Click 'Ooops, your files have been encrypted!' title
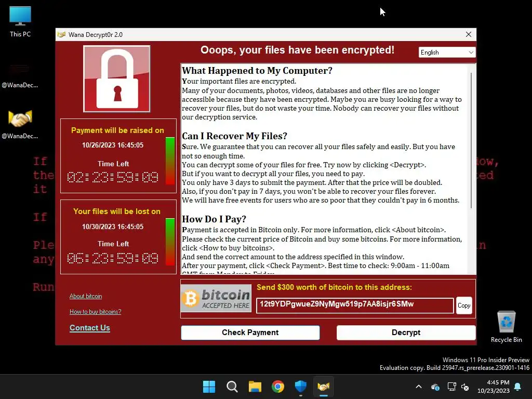The width and height of the screenshot is (532, 399). 298,50
